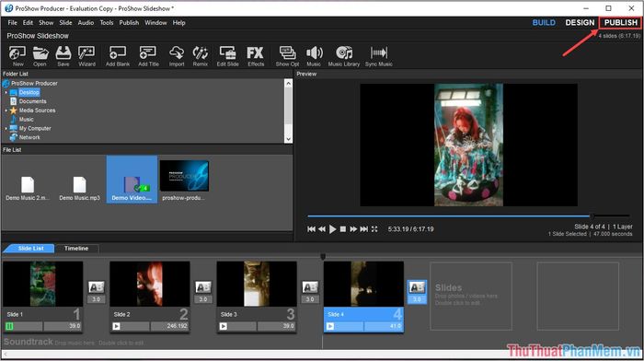Open Show Opt settings
This screenshot has width=644, height=361.
point(287,56)
